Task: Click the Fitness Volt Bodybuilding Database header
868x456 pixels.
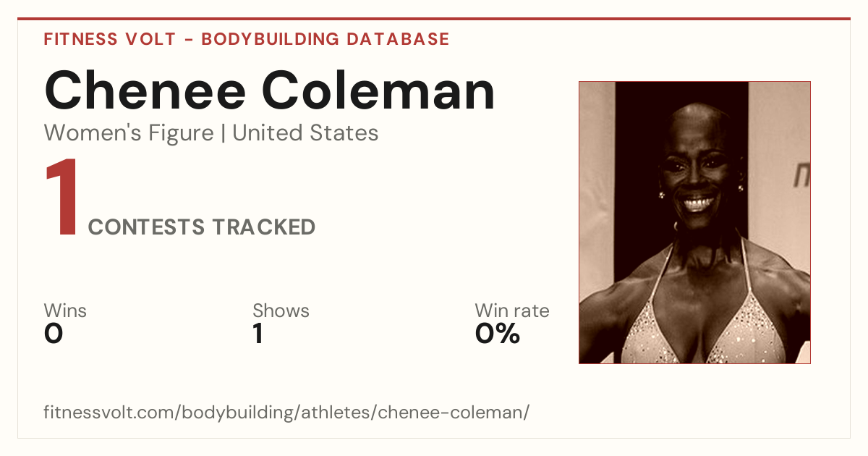Action: (x=247, y=39)
